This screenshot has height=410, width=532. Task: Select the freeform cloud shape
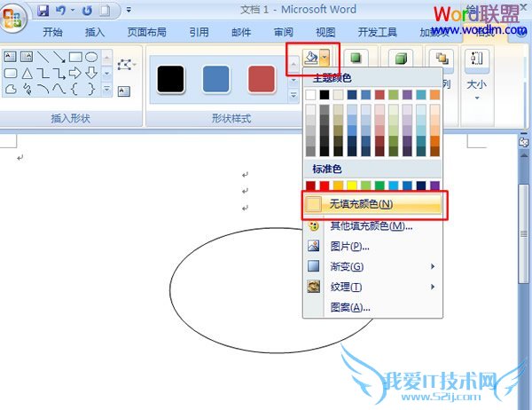coord(11,90)
